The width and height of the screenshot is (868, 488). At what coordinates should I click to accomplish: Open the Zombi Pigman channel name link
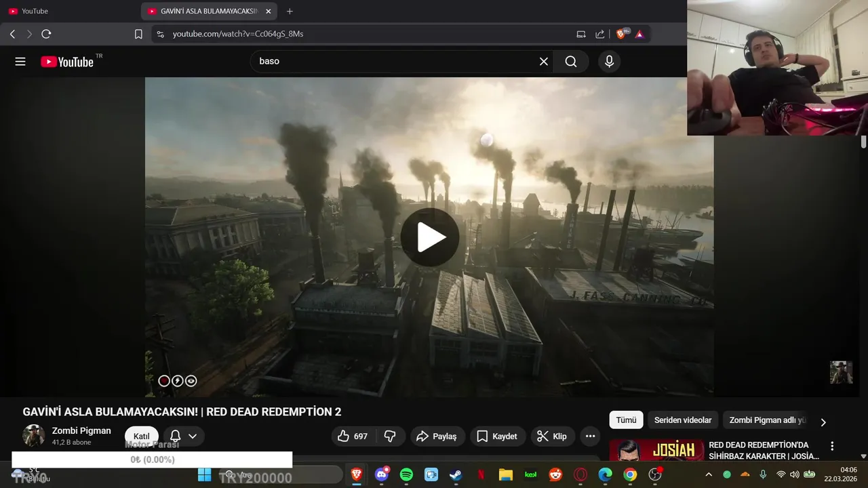coord(81,430)
